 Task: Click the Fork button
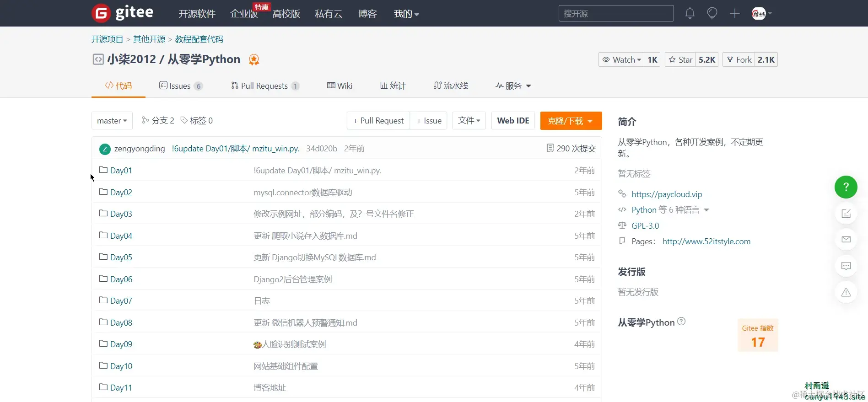click(x=739, y=59)
